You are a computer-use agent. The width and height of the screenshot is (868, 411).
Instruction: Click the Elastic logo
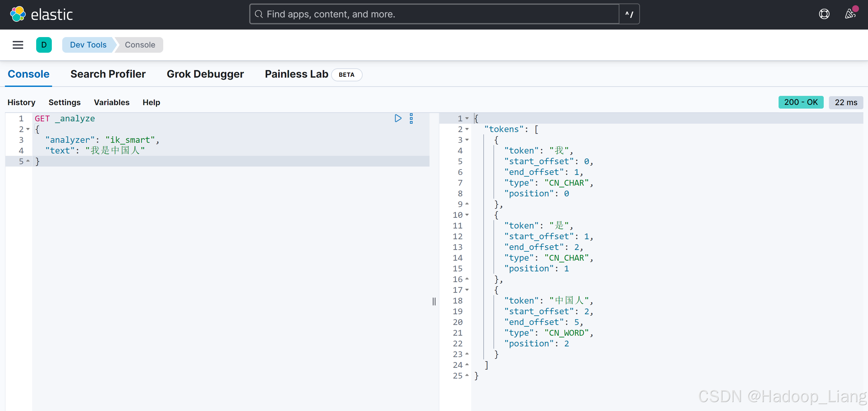click(41, 14)
